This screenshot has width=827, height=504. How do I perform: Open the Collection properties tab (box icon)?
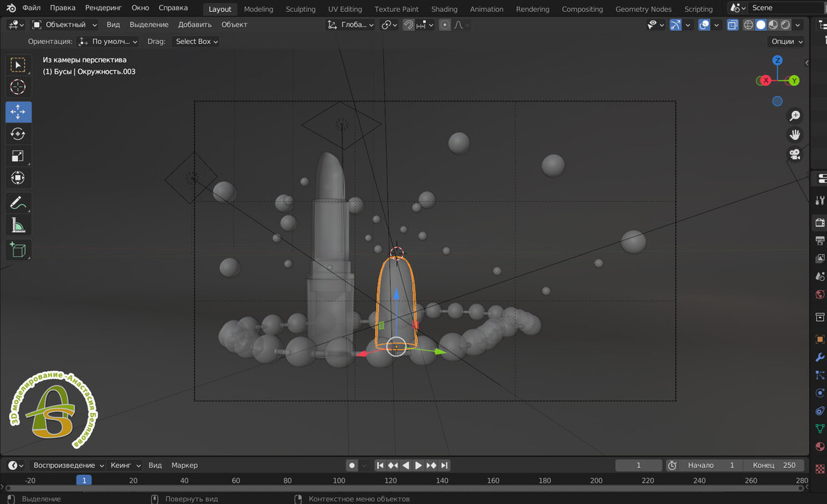point(820,317)
